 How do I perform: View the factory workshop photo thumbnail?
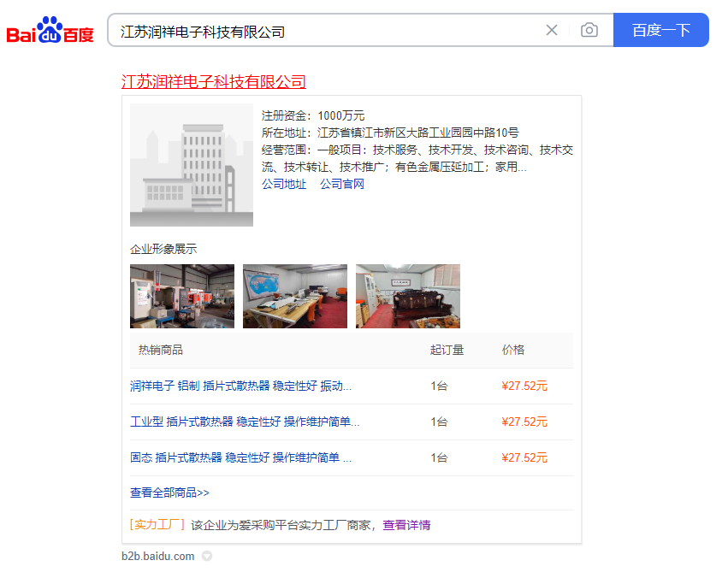click(x=182, y=297)
